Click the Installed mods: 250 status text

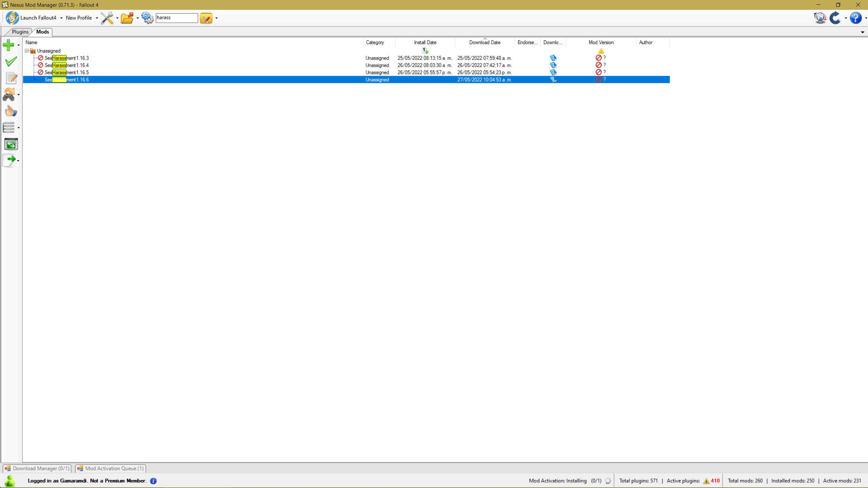(793, 481)
